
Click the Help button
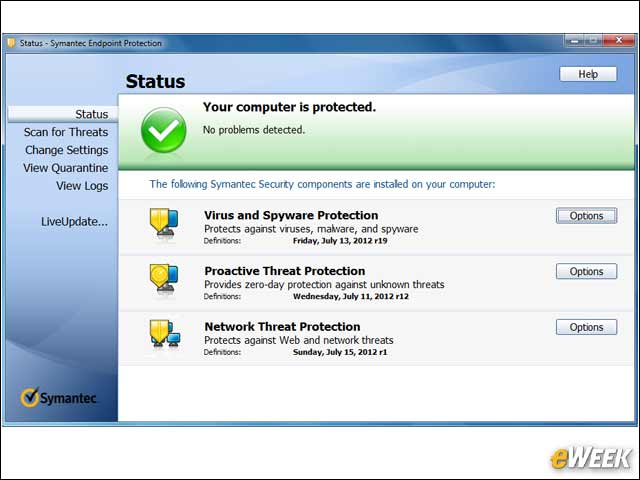pos(588,74)
